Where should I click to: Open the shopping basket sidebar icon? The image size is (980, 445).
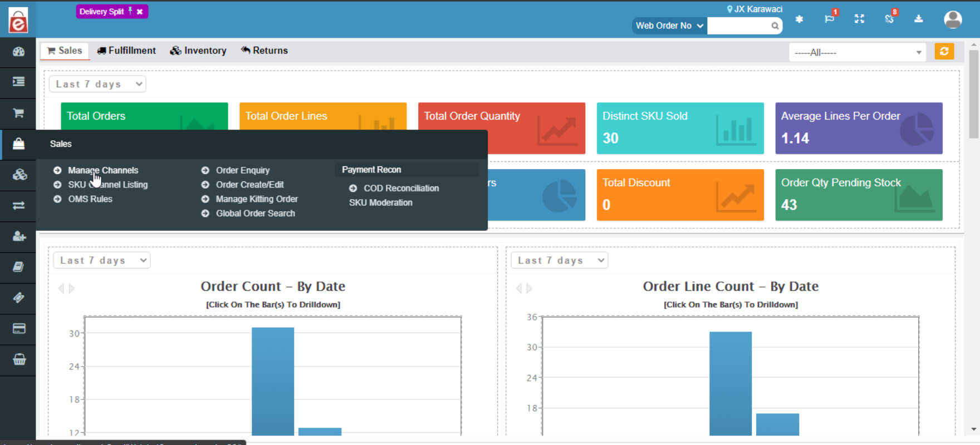[19, 359]
